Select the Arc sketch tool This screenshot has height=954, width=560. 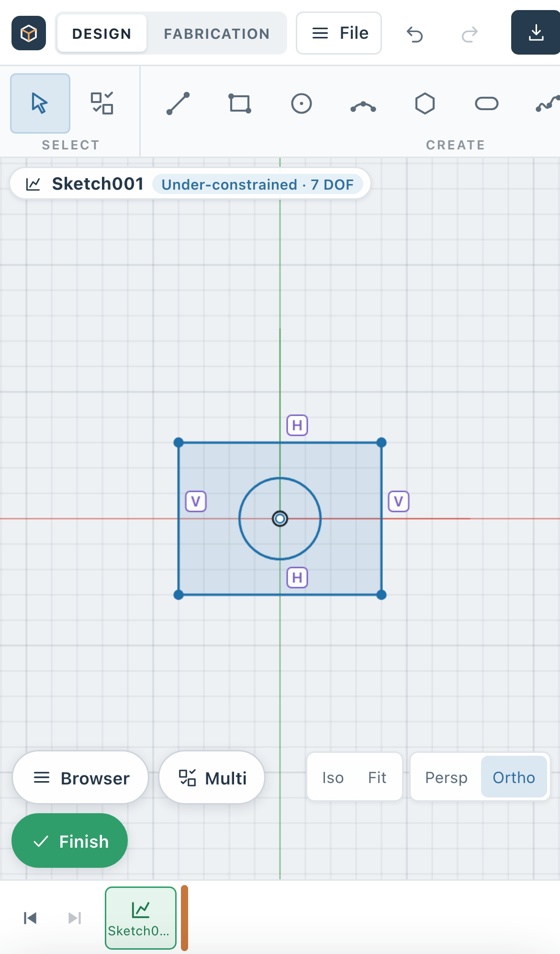(363, 103)
